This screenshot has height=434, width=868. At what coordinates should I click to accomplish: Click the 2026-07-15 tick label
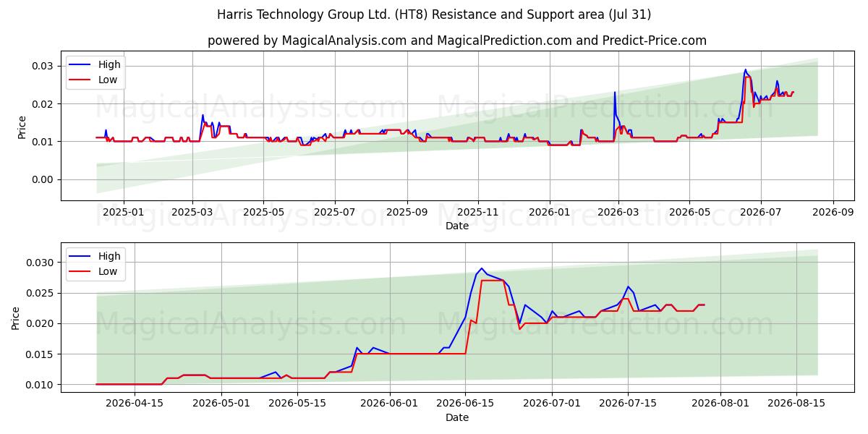[x=629, y=403]
